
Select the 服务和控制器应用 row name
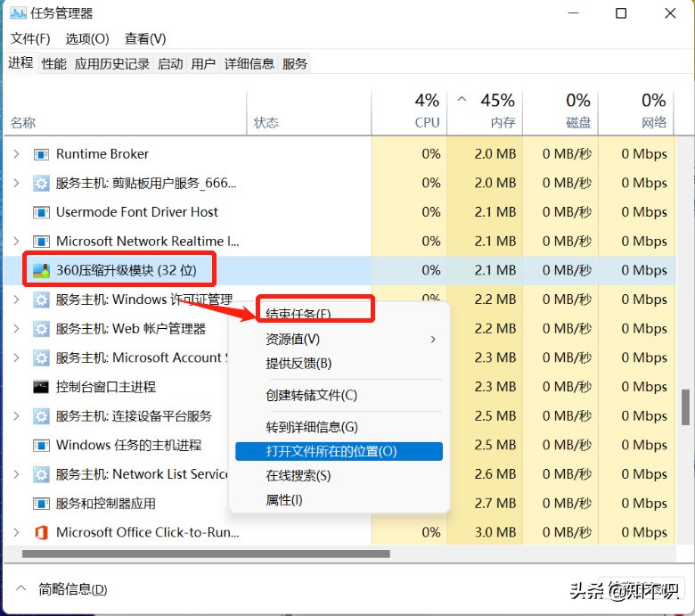coord(106,504)
